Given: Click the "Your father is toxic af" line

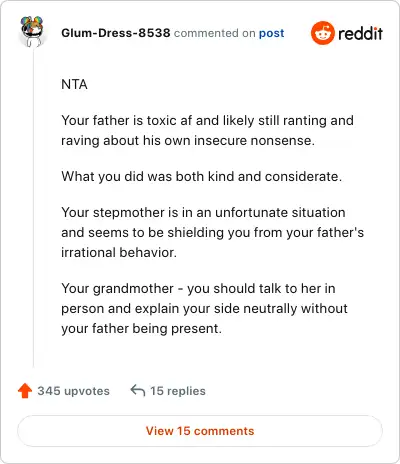Looking at the screenshot, I should tap(207, 120).
